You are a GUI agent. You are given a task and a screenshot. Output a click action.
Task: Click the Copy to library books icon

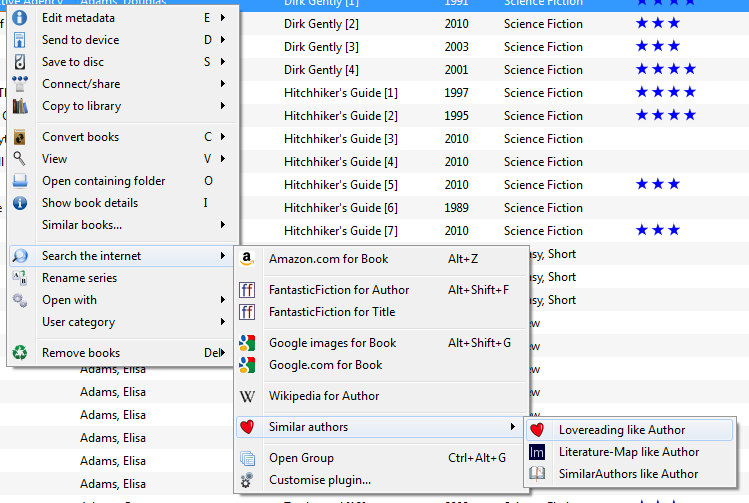pyautogui.click(x=20, y=106)
